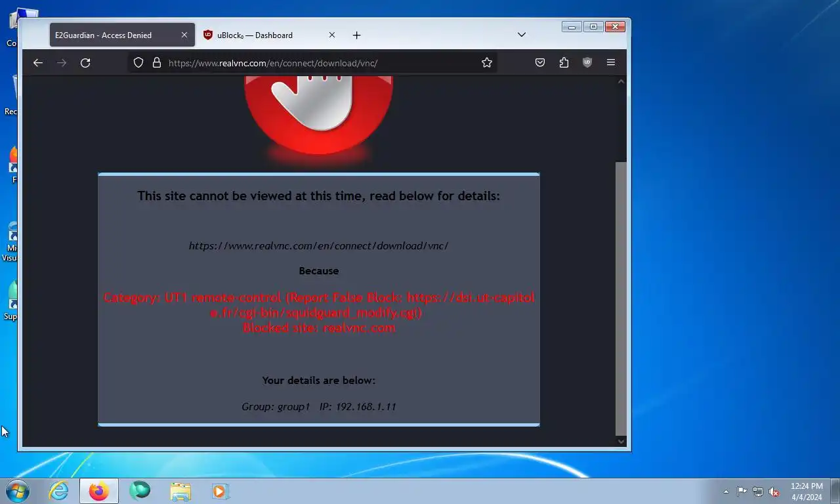This screenshot has height=504, width=840.
Task: Maximize the Firefox window
Action: tap(593, 27)
